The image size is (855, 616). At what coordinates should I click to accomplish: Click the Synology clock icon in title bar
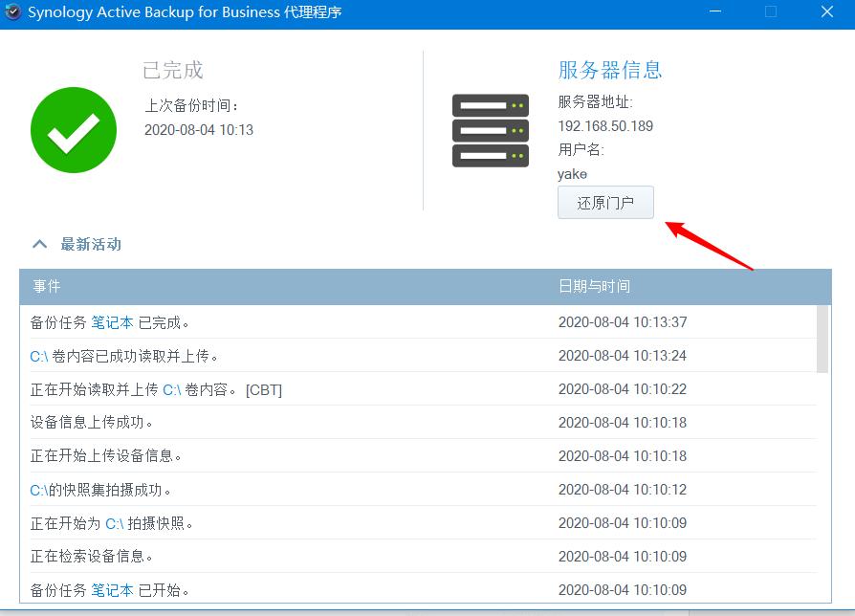point(15,12)
